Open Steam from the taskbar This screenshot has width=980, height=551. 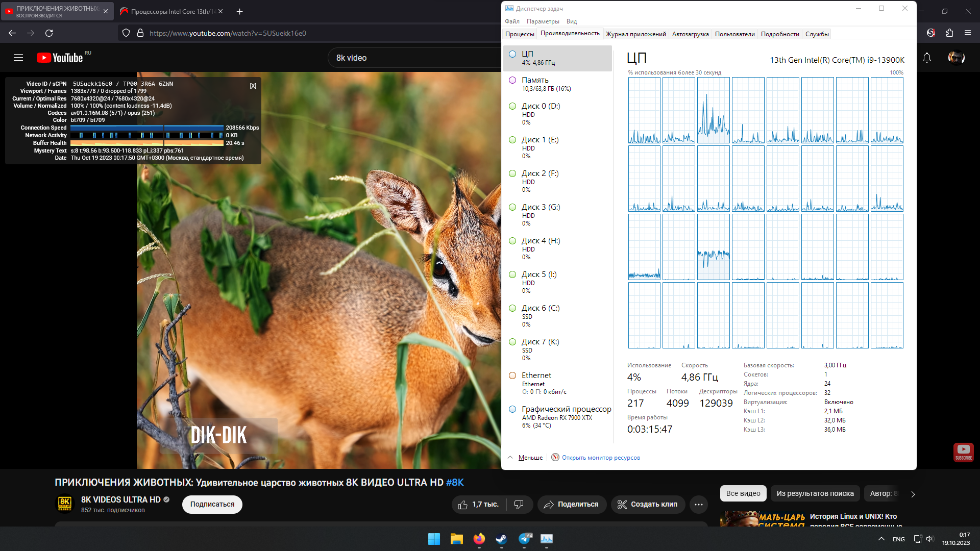[501, 539]
